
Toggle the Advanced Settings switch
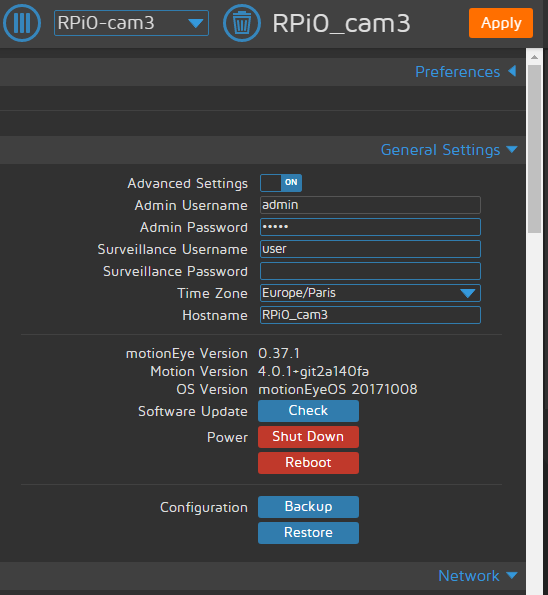[x=281, y=183]
